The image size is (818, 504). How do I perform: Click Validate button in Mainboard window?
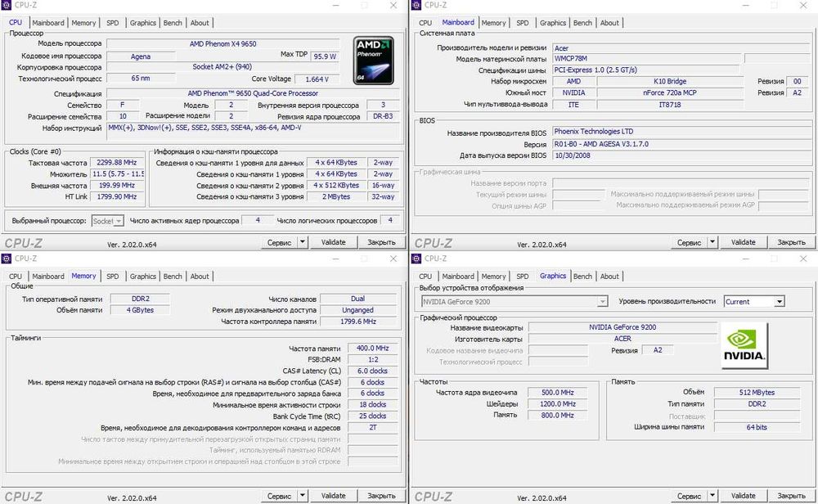pyautogui.click(x=744, y=242)
